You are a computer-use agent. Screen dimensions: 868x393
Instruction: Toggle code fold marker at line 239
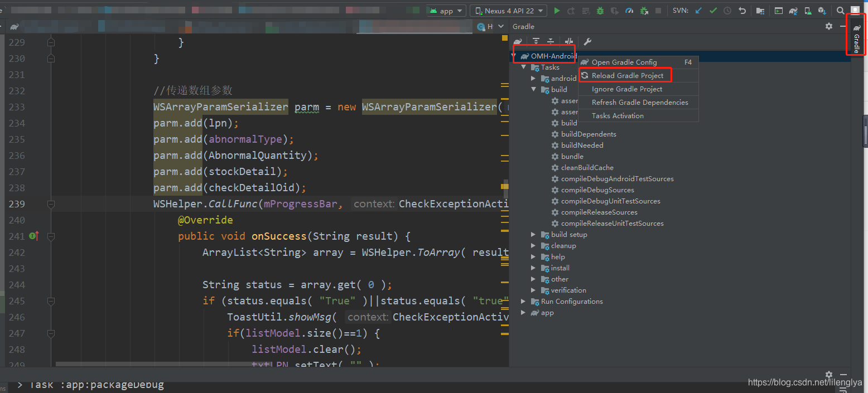point(51,205)
